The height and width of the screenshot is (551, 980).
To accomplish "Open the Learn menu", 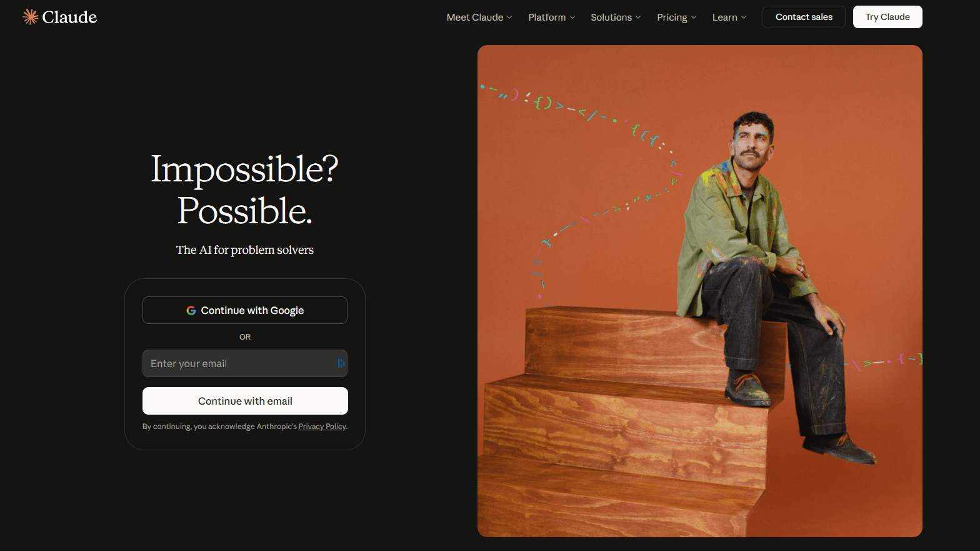I will coord(724,18).
